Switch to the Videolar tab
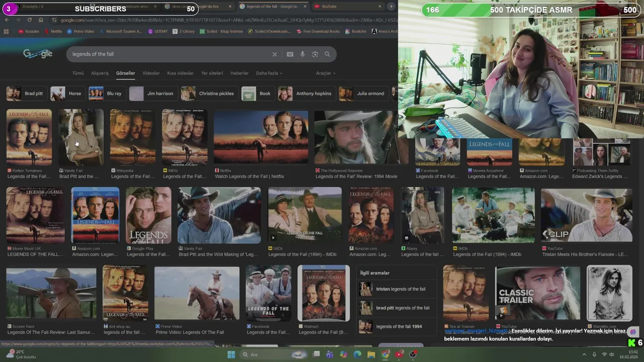 [151, 73]
